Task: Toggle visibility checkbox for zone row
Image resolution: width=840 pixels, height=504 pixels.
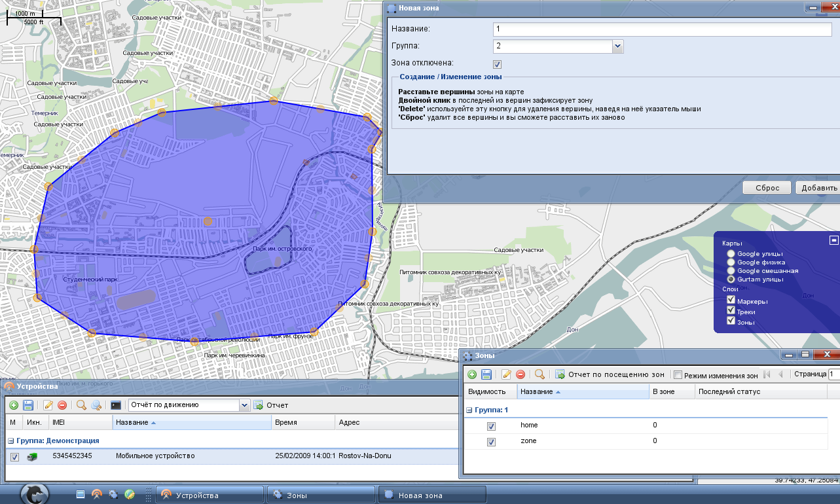Action: click(x=491, y=442)
